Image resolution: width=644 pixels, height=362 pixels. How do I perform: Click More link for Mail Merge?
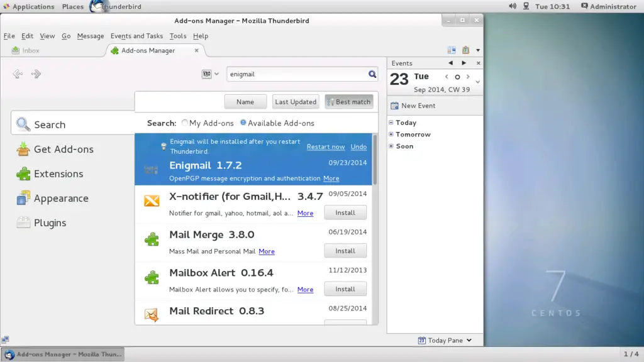tap(267, 251)
